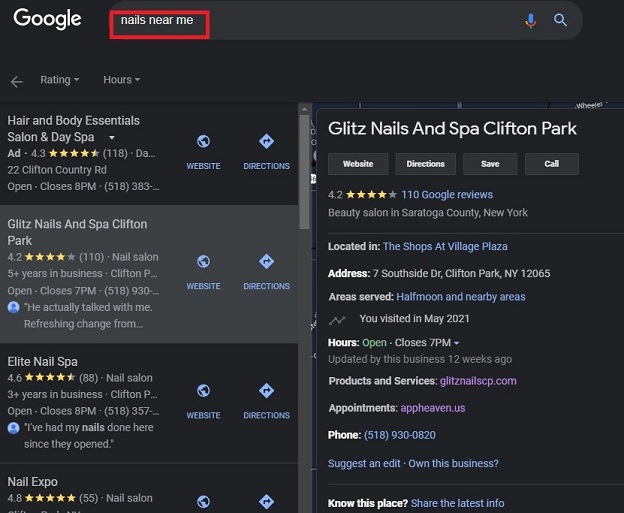This screenshot has width=624, height=513.
Task: Expand the ad info arrow beside Salon & Day Spa
Action: pos(112,137)
